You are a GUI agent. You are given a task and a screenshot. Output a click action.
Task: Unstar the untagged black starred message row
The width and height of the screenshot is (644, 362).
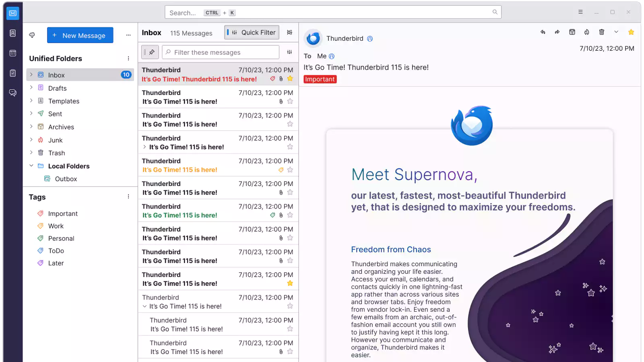290,283
